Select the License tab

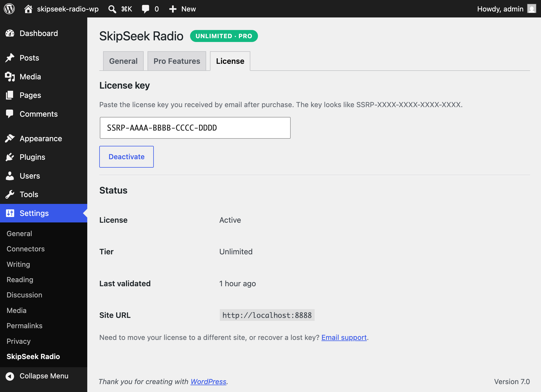[x=230, y=61]
